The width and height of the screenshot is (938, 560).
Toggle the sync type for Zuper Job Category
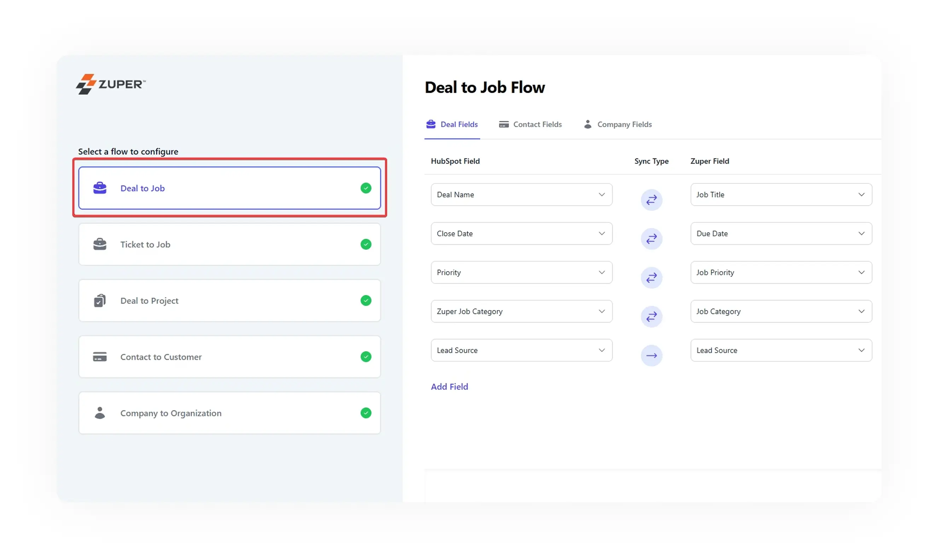[651, 317]
